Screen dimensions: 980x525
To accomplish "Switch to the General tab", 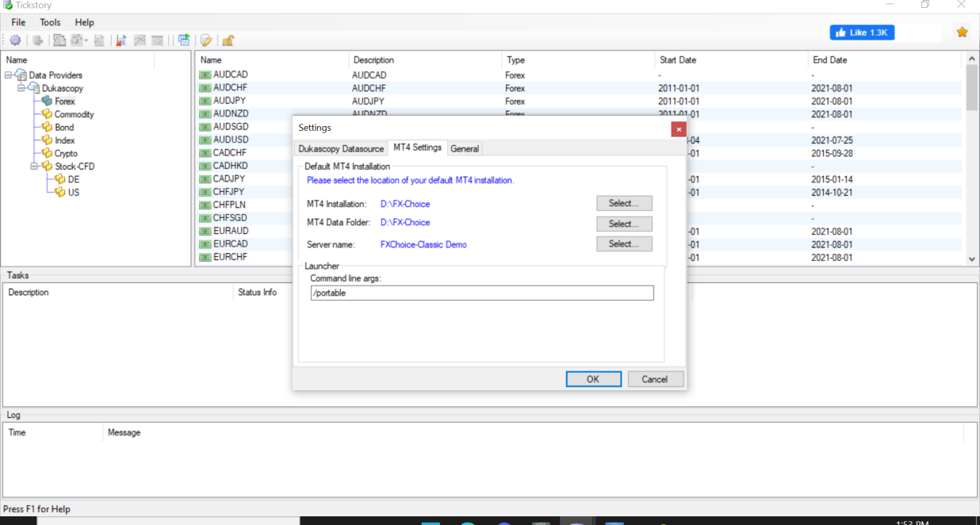I will click(465, 148).
